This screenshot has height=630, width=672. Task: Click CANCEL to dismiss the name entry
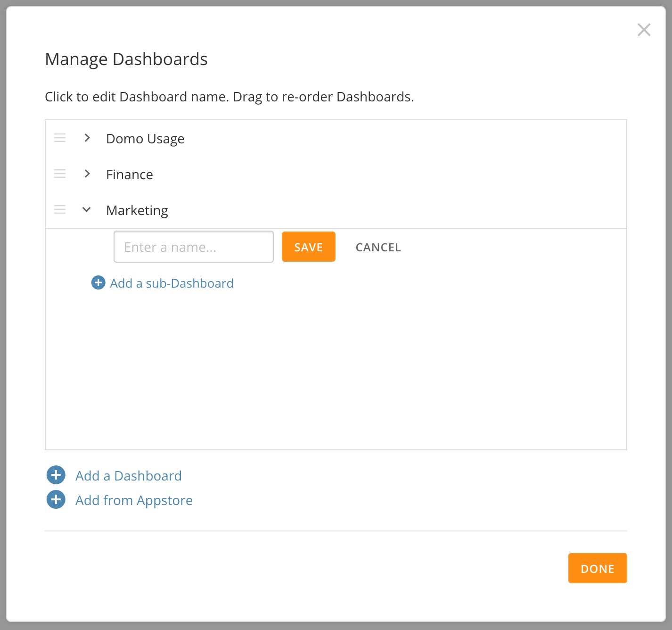377,247
